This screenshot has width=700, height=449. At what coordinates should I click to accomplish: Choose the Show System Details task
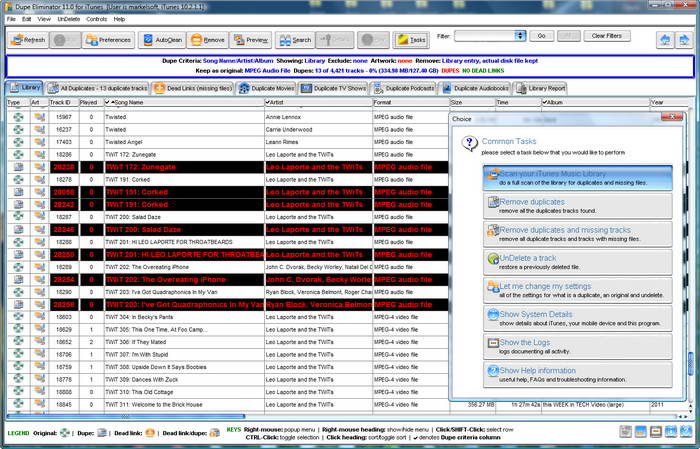pyautogui.click(x=578, y=318)
